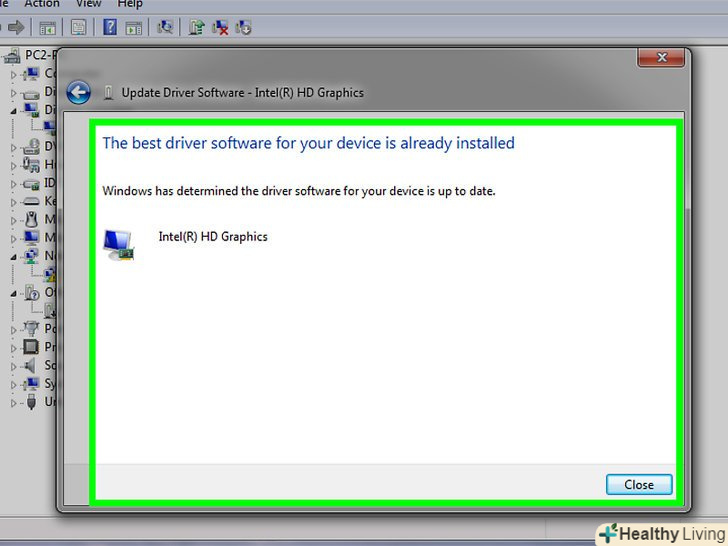The image size is (728, 546).
Task: Expand the Keyboards node arrow
Action: click(x=13, y=202)
